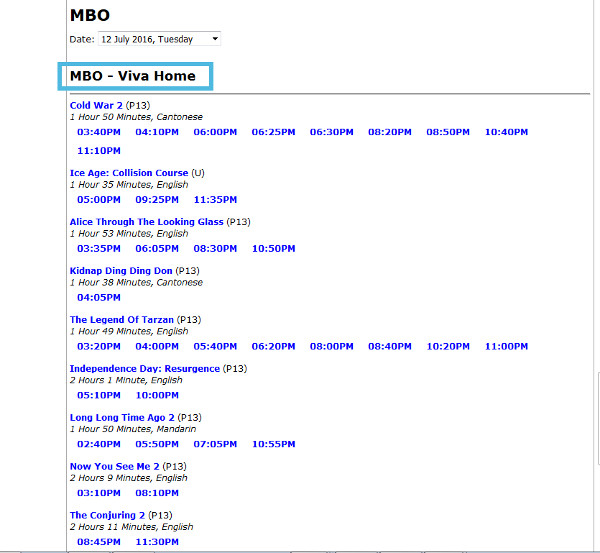Image resolution: width=600 pixels, height=553 pixels.
Task: Open Independence Day: Resurgence movie link
Action: tap(145, 369)
